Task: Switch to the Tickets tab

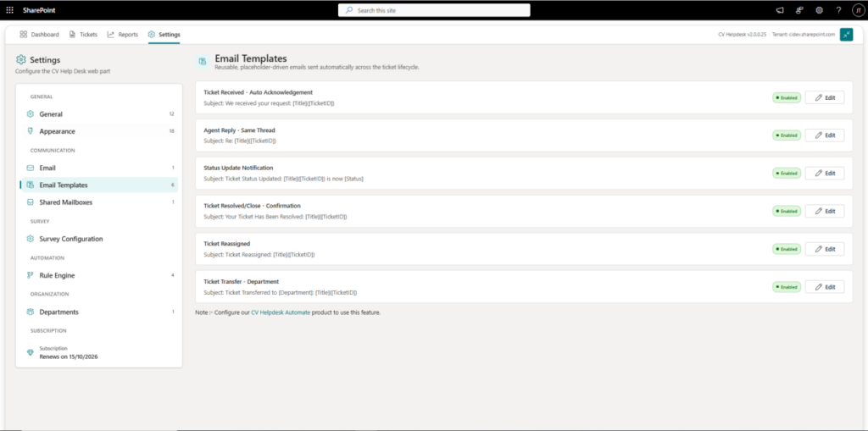Action: [x=83, y=35]
